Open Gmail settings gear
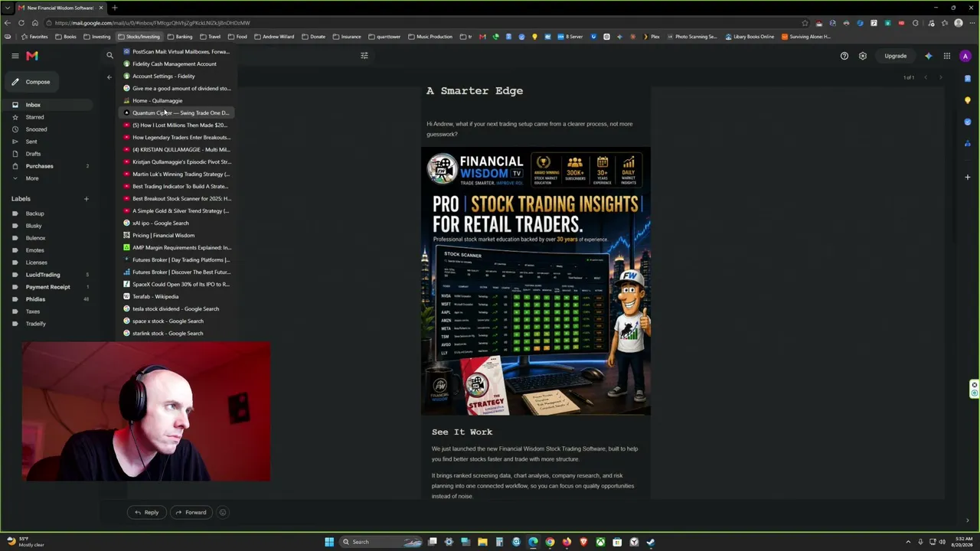Image resolution: width=980 pixels, height=551 pixels. (x=863, y=56)
